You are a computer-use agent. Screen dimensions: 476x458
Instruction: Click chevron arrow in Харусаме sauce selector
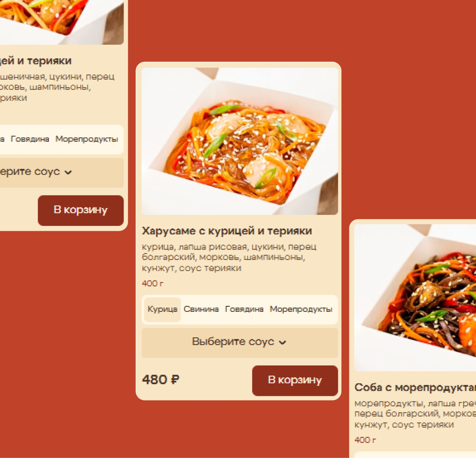tap(282, 343)
